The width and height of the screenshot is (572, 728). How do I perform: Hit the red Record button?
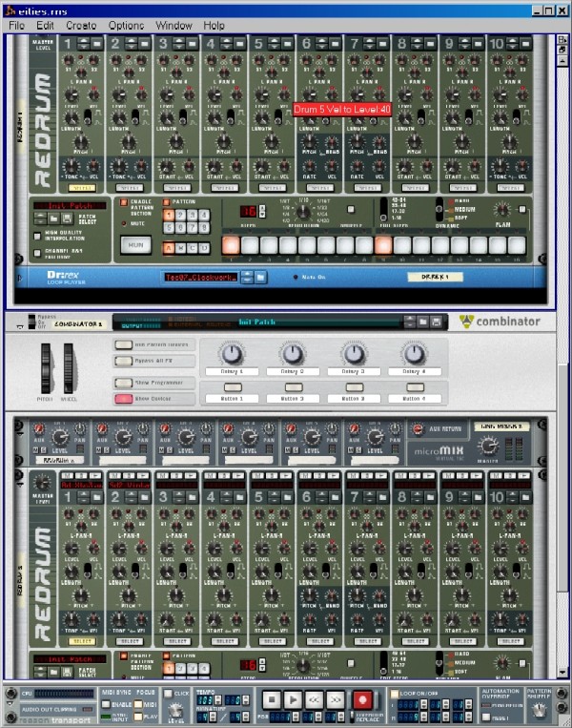[x=362, y=699]
